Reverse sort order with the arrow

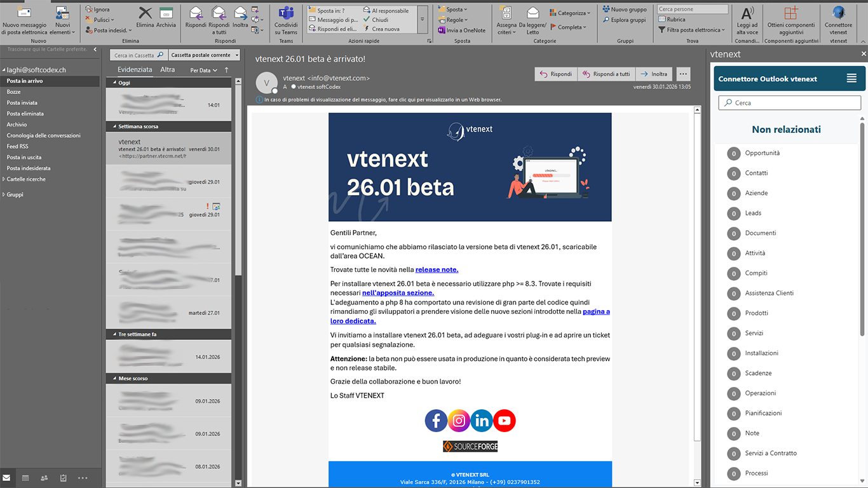tap(227, 70)
